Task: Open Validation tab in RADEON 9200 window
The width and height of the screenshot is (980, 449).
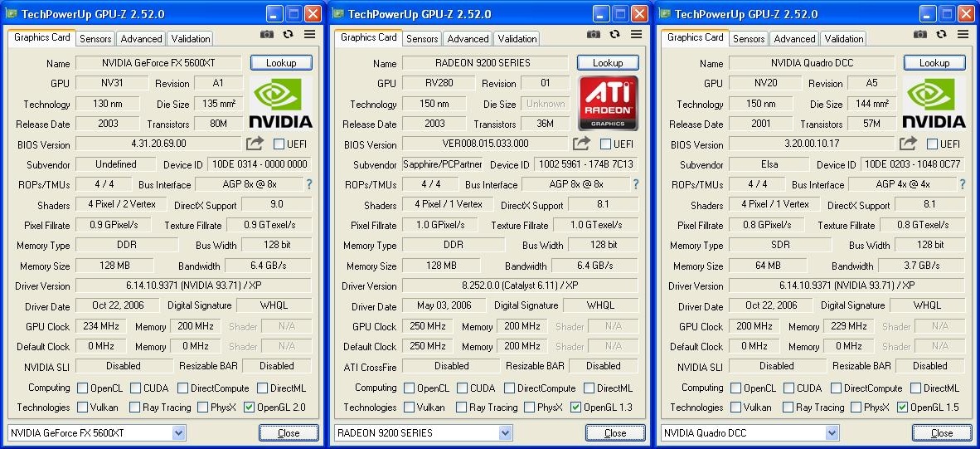Action: tap(517, 39)
